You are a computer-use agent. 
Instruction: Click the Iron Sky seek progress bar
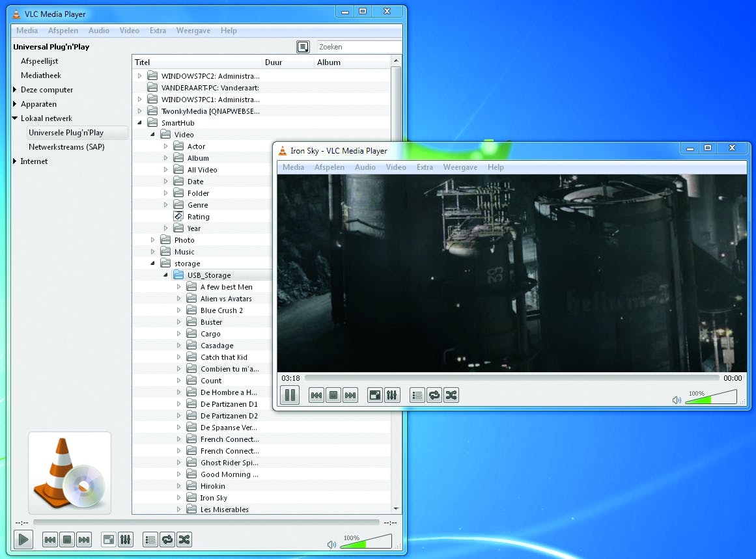point(511,378)
